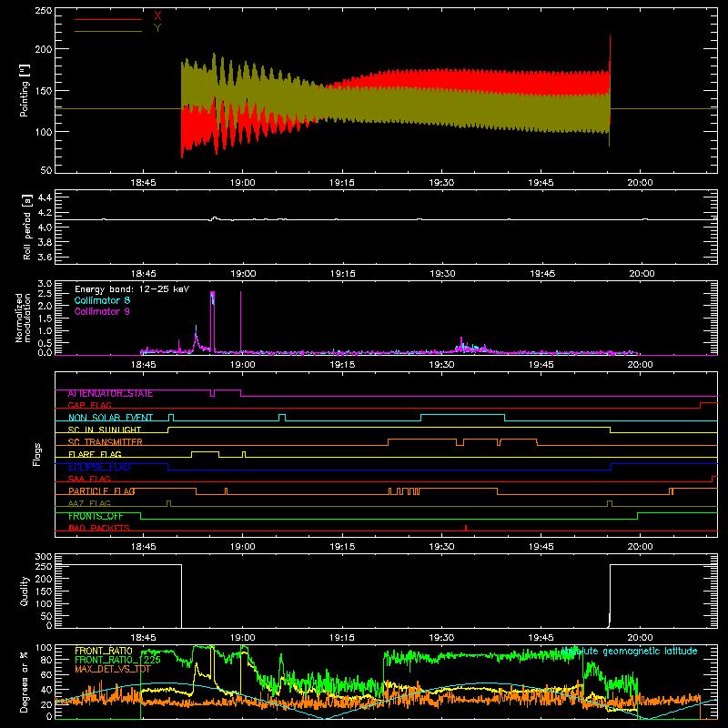The height and width of the screenshot is (728, 728).
Task: Select the 300 tick on Quality axis
Action: [43, 557]
